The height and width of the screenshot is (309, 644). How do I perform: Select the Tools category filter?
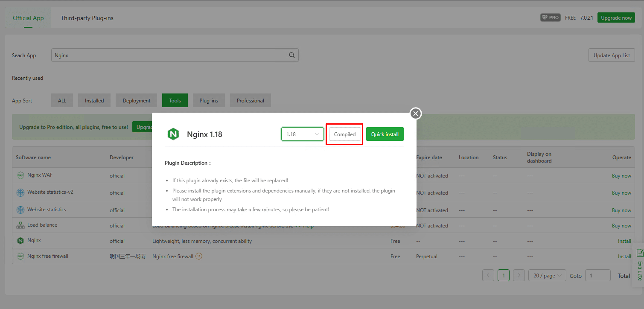click(x=175, y=101)
